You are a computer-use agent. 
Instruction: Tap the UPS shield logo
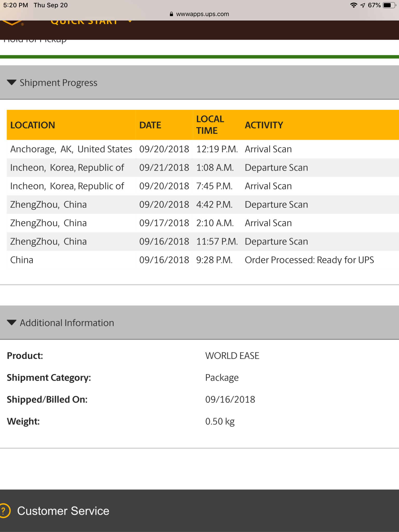click(x=12, y=23)
